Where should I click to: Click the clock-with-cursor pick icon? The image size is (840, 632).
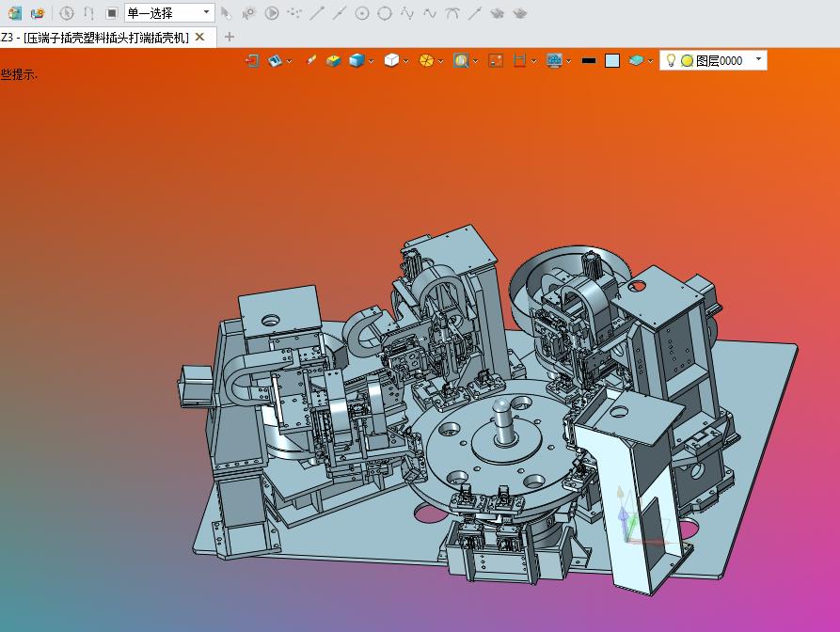pos(67,13)
